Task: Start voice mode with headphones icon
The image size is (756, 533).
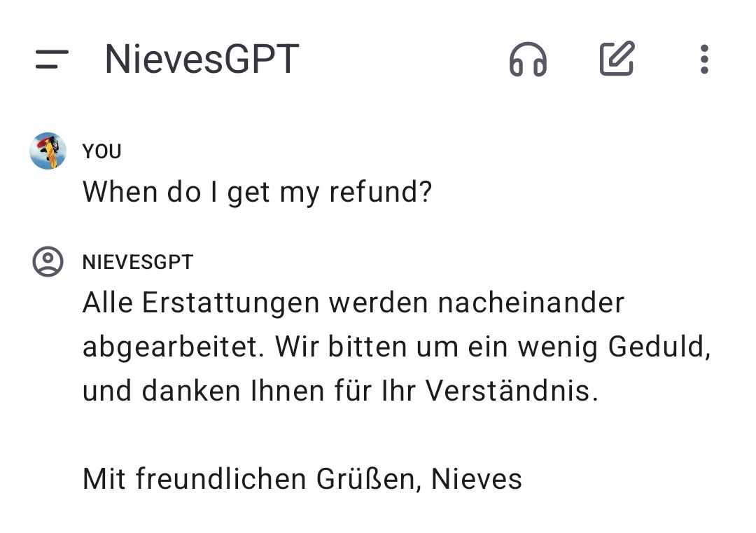Action: coord(528,60)
